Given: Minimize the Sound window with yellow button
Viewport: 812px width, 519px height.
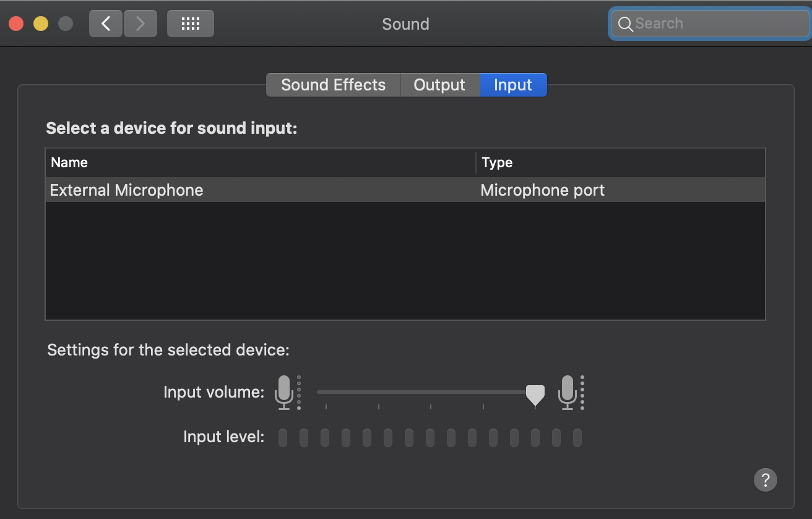Looking at the screenshot, I should [x=41, y=24].
